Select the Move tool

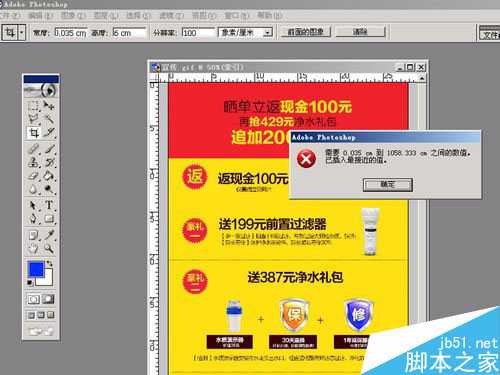coord(49,106)
